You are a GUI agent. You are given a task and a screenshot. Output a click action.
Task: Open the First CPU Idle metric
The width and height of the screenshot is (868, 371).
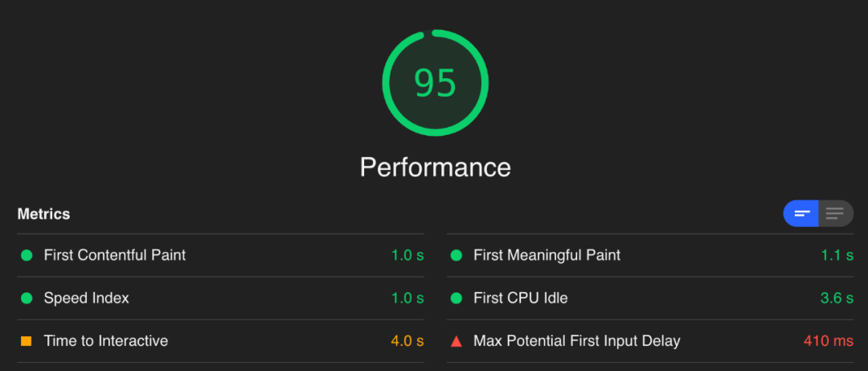point(650,299)
